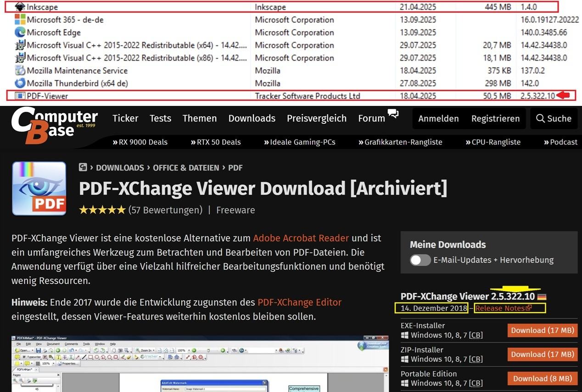Screen dimensions: 582x392
Task: Click the PDF-Viewer icon in program list
Action: coord(20,96)
